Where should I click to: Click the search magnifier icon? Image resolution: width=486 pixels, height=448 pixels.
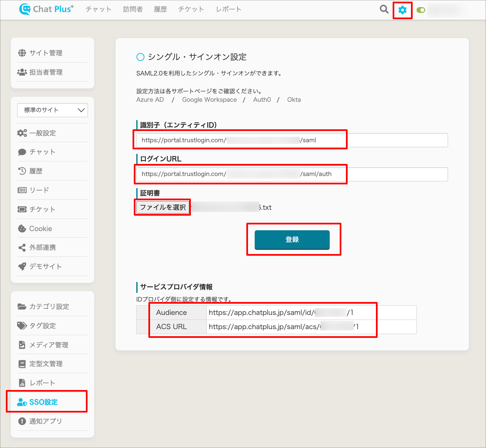(x=384, y=9)
